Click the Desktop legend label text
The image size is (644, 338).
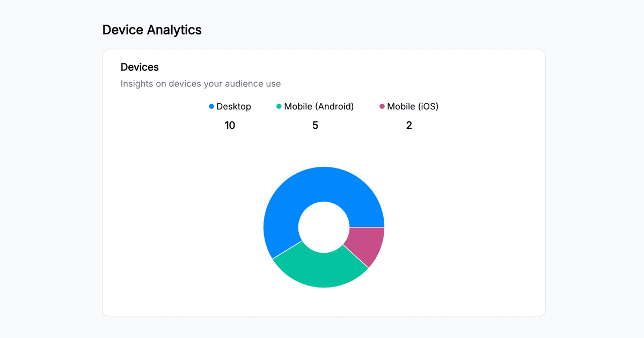[x=233, y=106]
